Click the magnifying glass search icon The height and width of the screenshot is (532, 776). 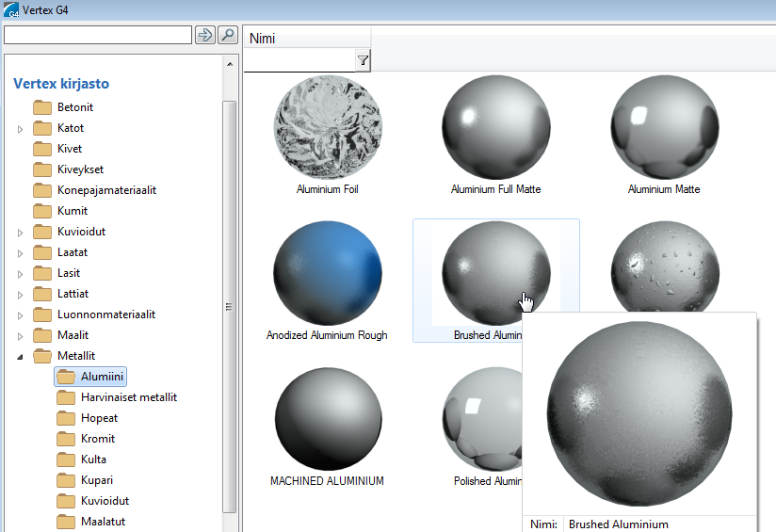[227, 35]
